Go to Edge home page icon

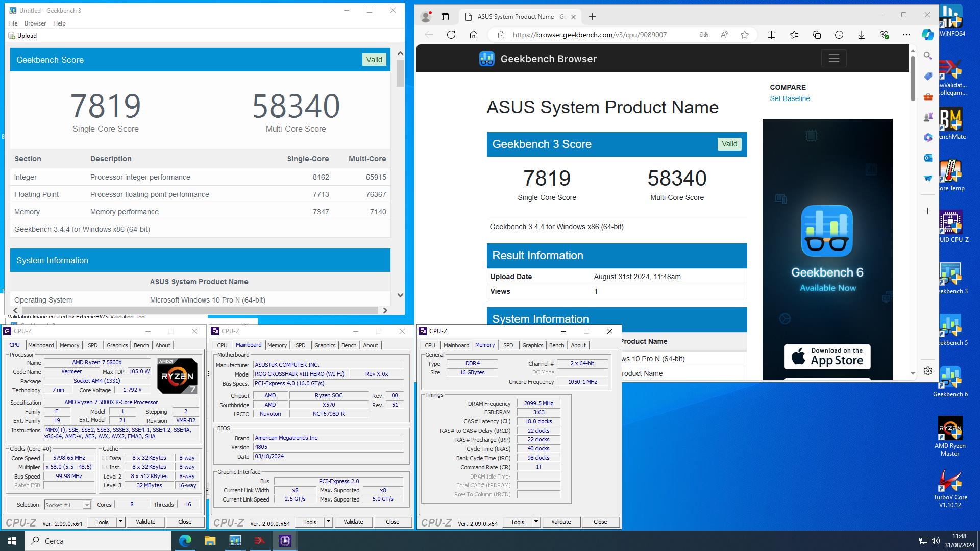pyautogui.click(x=474, y=35)
